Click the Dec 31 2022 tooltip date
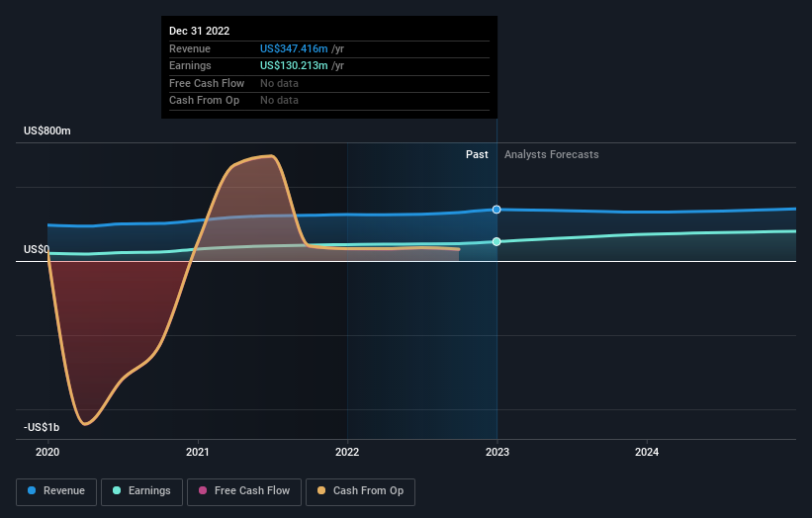 point(200,31)
